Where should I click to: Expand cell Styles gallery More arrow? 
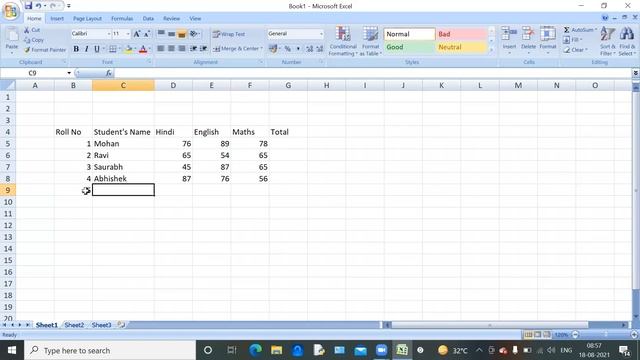[x=491, y=50]
